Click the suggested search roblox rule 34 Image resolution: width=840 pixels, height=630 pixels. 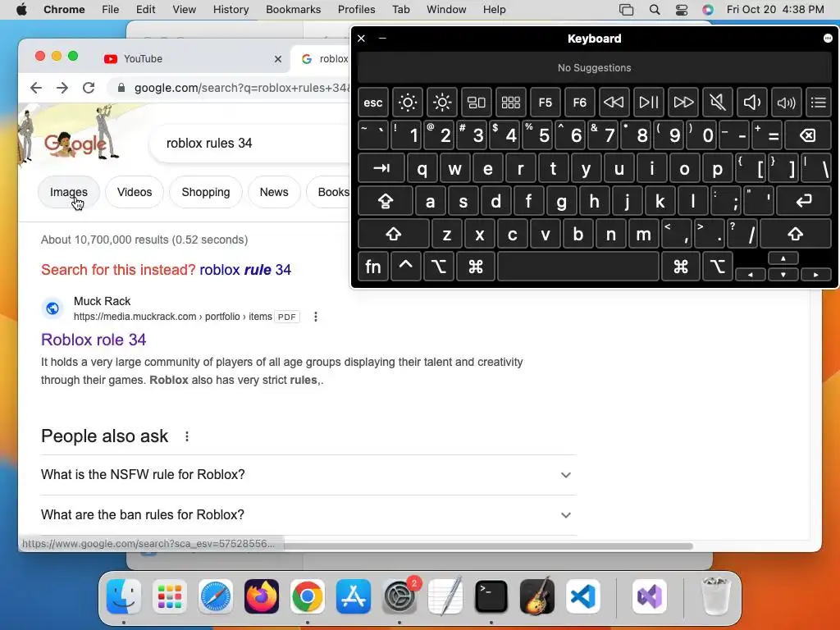(245, 269)
